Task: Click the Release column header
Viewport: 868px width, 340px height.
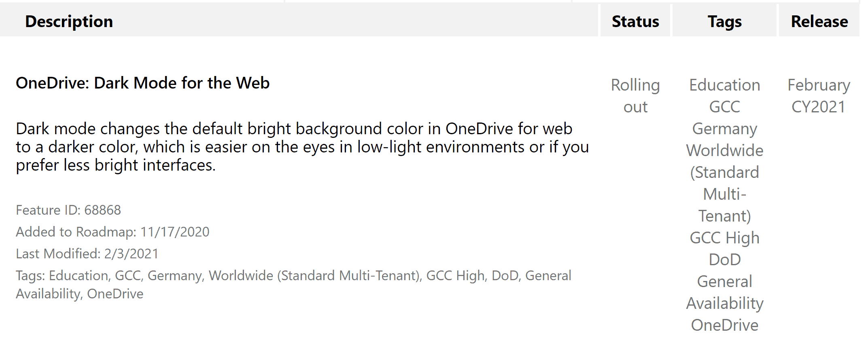Action: (819, 21)
